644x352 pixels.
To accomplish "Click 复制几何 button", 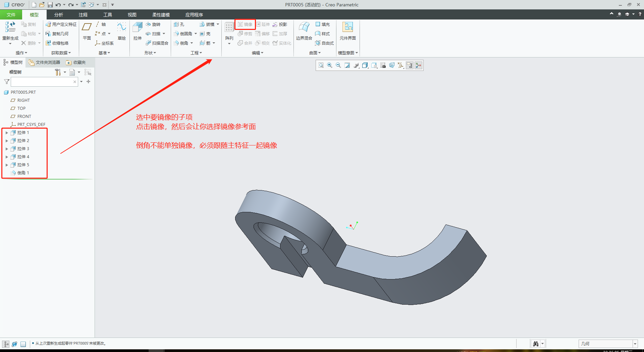I will point(57,34).
